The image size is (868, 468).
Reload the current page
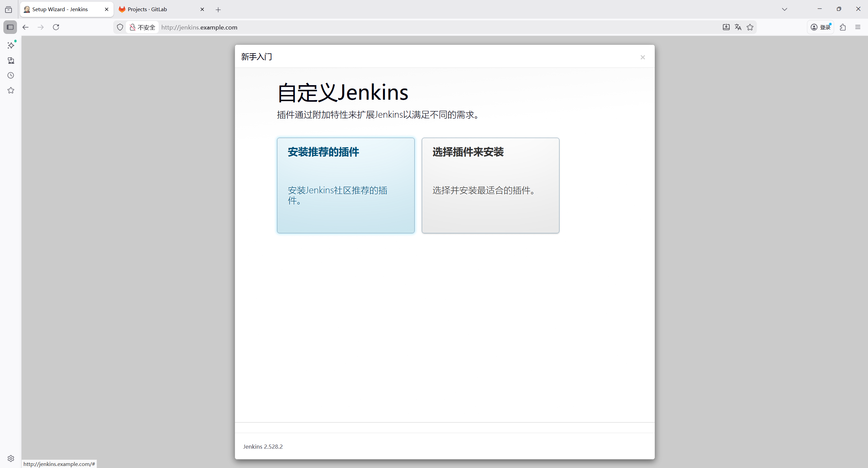(56, 27)
